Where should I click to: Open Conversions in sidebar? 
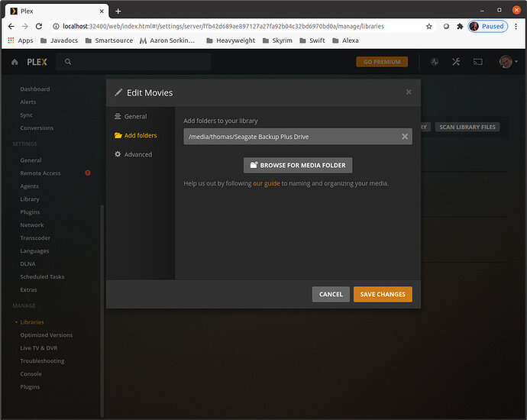point(37,128)
